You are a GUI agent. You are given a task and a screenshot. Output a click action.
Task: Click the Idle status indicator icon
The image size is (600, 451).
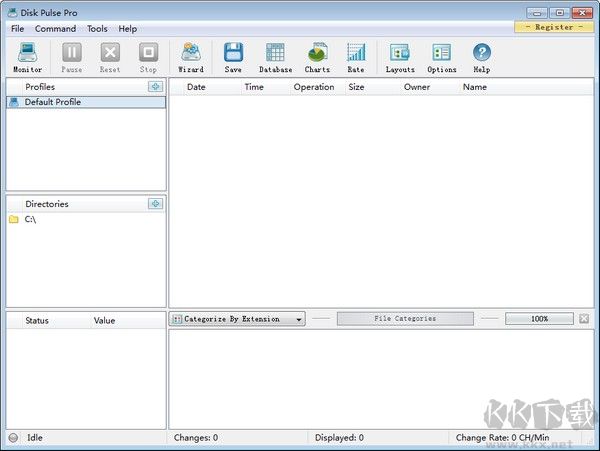coord(13,438)
